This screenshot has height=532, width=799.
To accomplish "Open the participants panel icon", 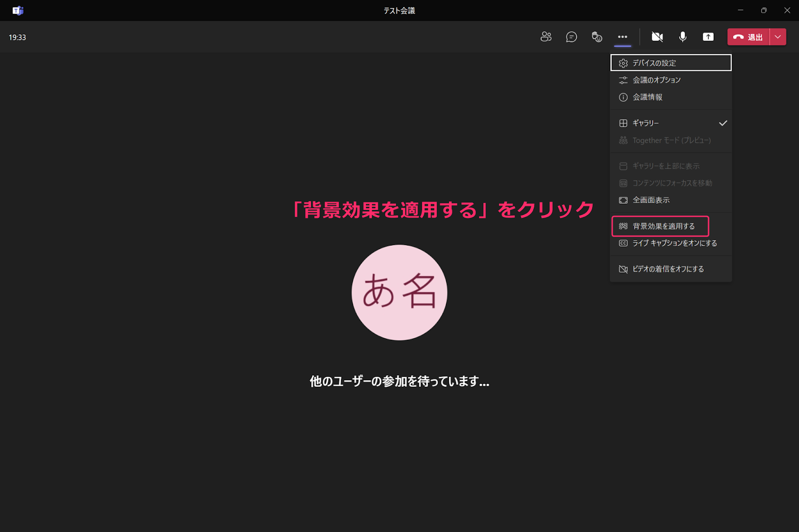I will click(x=546, y=37).
